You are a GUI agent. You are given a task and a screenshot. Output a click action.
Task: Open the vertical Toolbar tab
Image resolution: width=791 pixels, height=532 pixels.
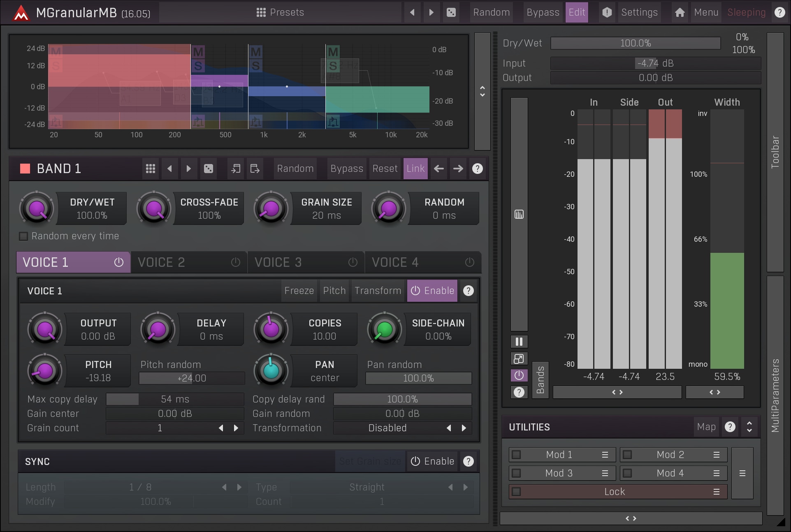[x=775, y=152]
